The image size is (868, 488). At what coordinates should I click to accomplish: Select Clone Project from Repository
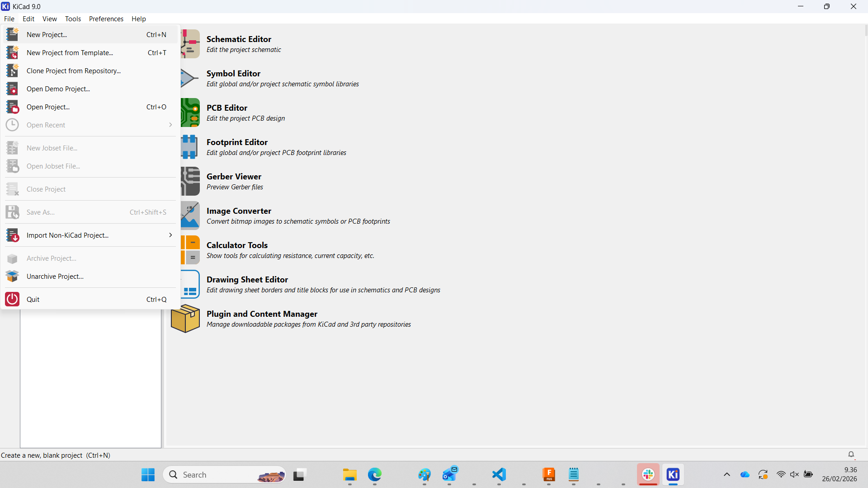point(73,70)
